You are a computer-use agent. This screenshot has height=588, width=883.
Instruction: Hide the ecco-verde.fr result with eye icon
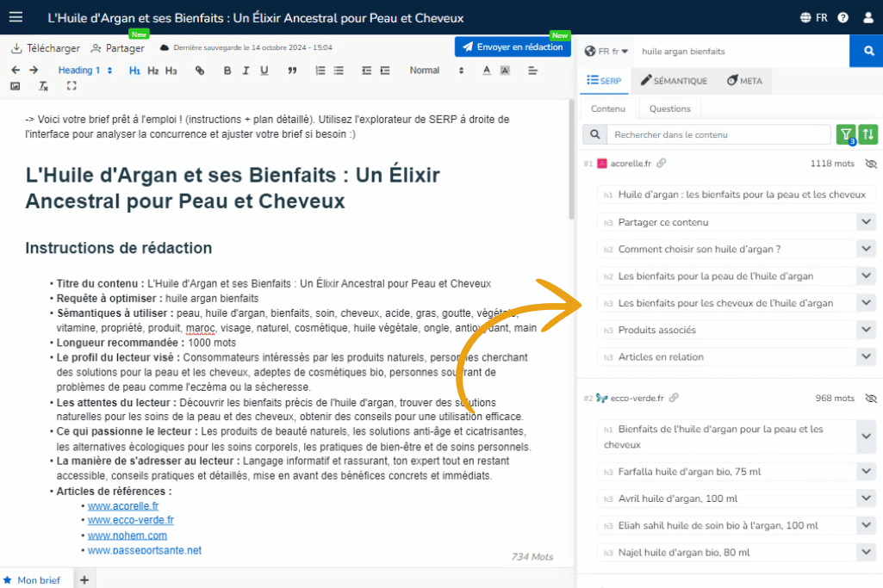(x=871, y=399)
